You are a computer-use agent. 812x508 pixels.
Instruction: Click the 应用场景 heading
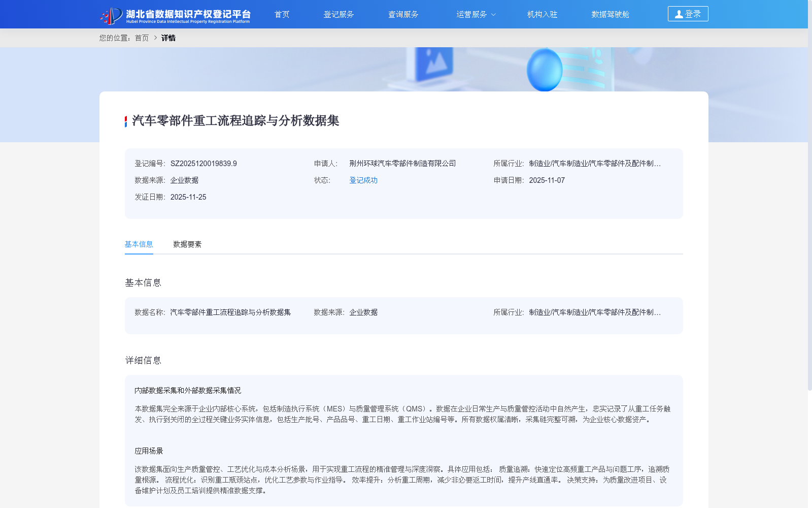(149, 451)
